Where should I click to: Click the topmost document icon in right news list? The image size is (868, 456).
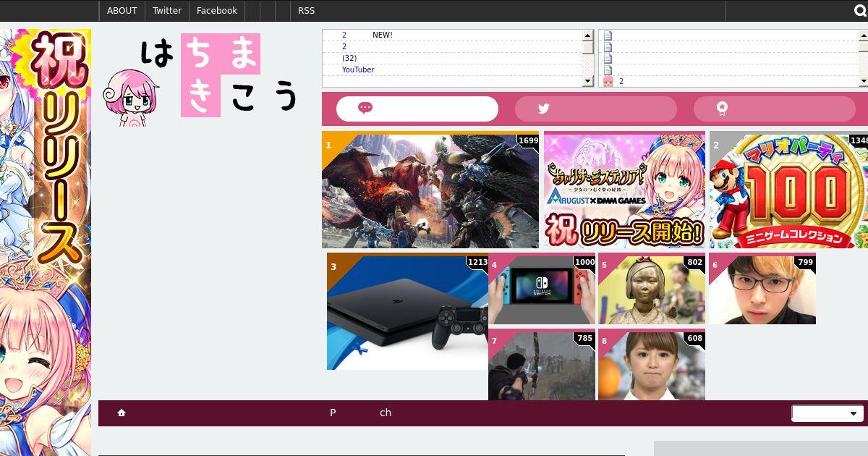click(608, 35)
